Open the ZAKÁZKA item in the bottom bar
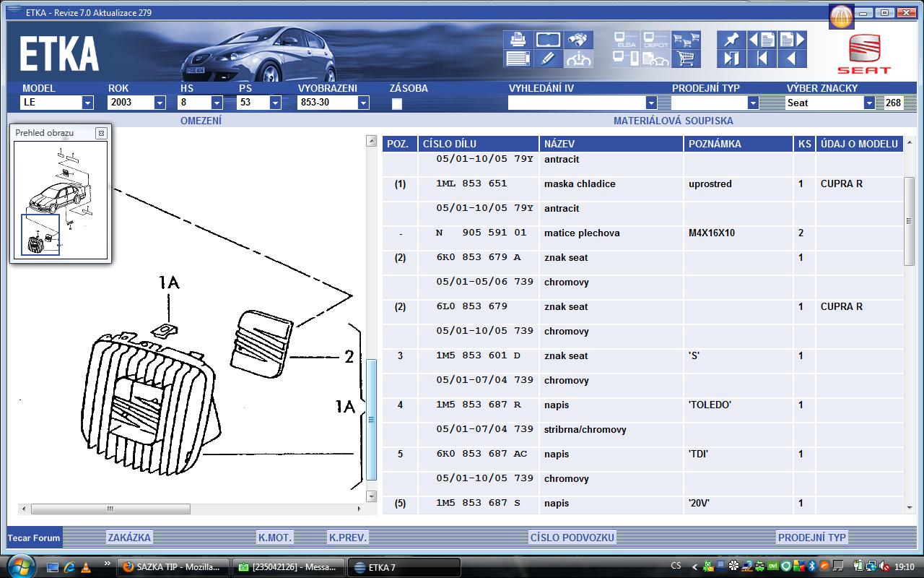Viewport: 924px width, 578px height. pos(129,538)
